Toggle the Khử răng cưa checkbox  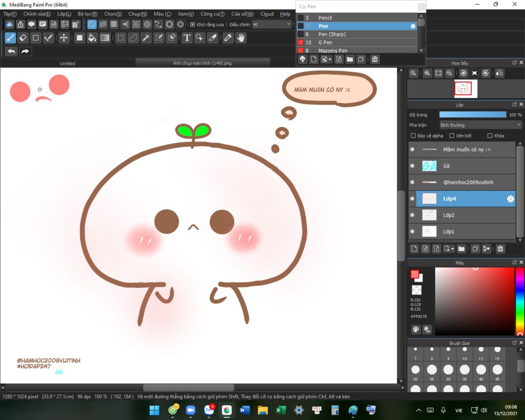pos(193,25)
